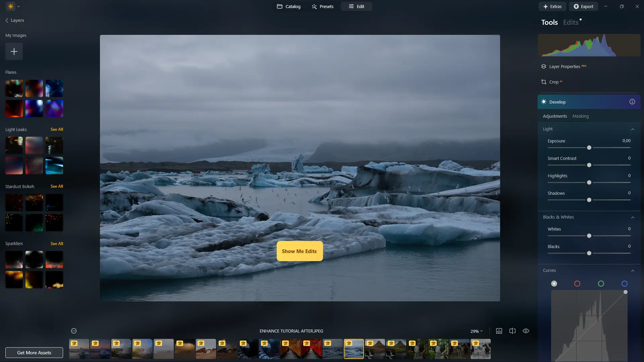Click the Develop tool info icon
Screen dimensions: 644x362
point(632,102)
